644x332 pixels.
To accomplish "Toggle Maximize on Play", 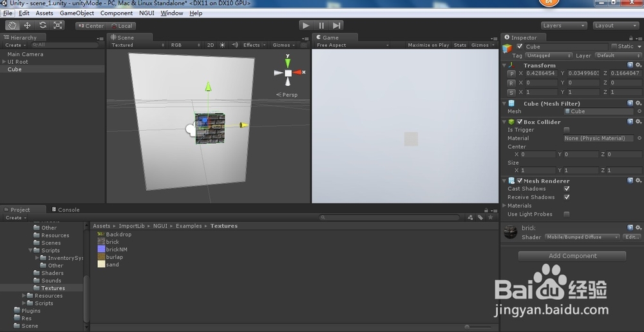I will pos(428,45).
